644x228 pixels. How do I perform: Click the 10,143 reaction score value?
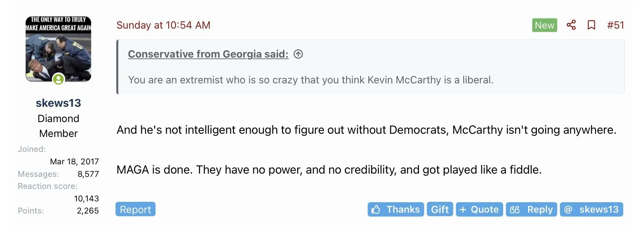pos(87,199)
